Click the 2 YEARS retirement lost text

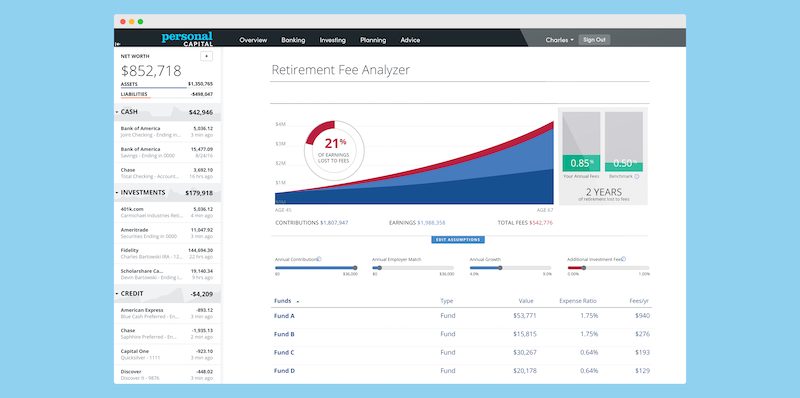click(604, 194)
